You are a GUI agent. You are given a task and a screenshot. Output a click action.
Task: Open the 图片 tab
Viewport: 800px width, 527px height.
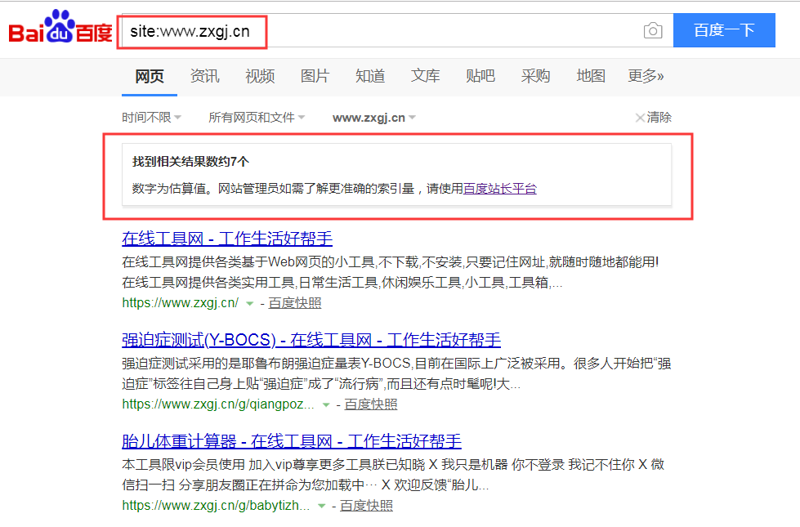coord(315,76)
